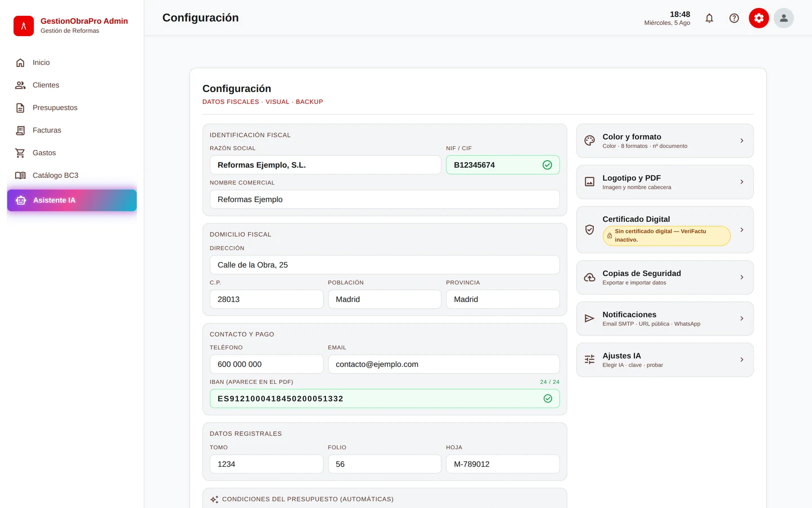
Task: Click the Teléfono input field
Action: coord(267,364)
